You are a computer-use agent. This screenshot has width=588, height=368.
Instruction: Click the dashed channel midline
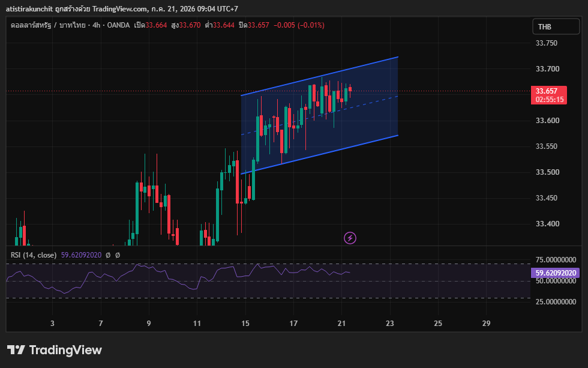pyautogui.click(x=319, y=115)
